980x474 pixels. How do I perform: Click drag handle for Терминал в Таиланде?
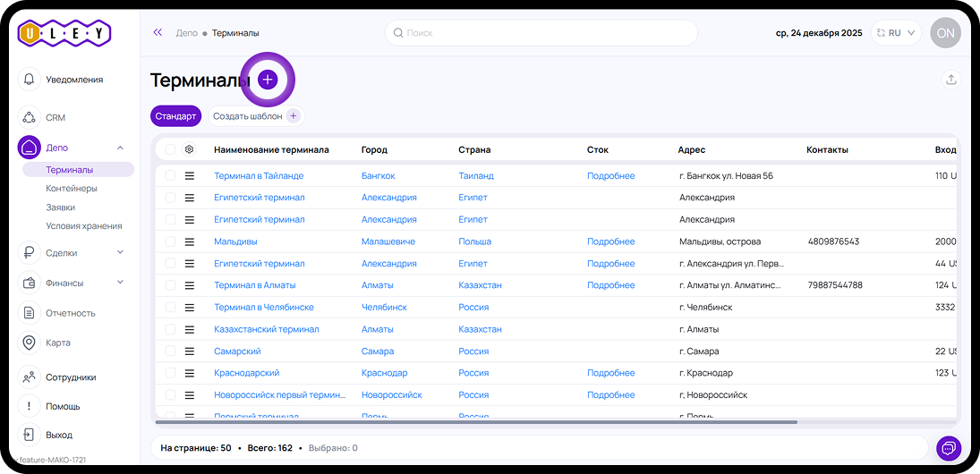(190, 176)
